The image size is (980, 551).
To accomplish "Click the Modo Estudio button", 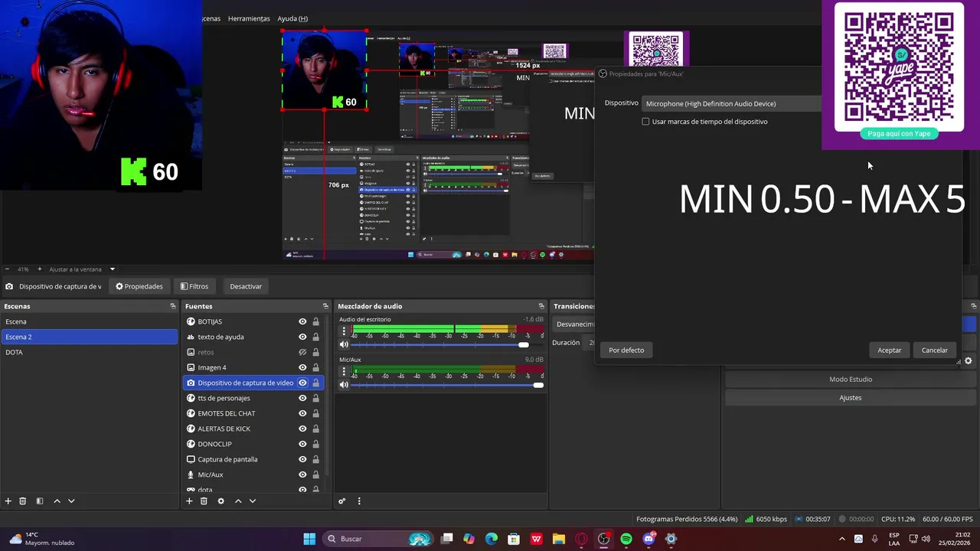I will [850, 379].
